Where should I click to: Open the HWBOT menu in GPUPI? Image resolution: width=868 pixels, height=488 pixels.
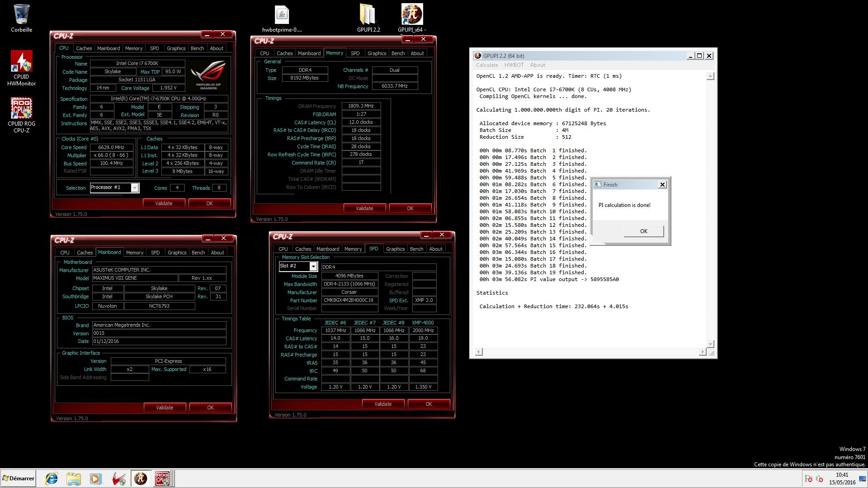(x=514, y=65)
